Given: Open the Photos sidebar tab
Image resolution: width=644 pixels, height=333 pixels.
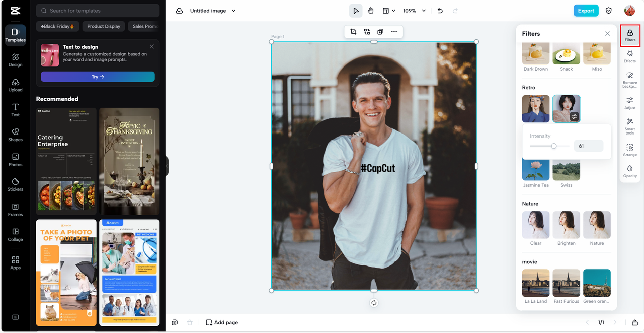Looking at the screenshot, I should click(15, 160).
